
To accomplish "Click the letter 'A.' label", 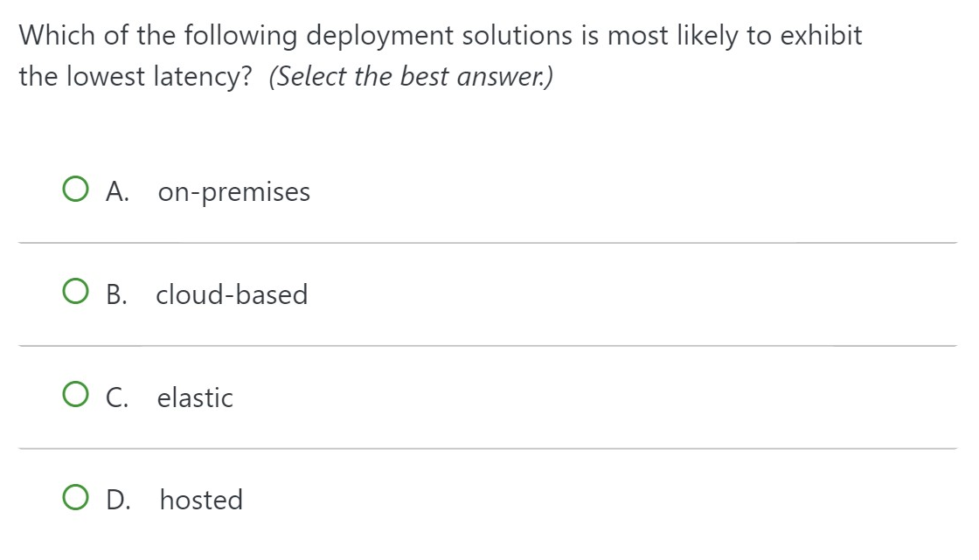I will 117,191.
